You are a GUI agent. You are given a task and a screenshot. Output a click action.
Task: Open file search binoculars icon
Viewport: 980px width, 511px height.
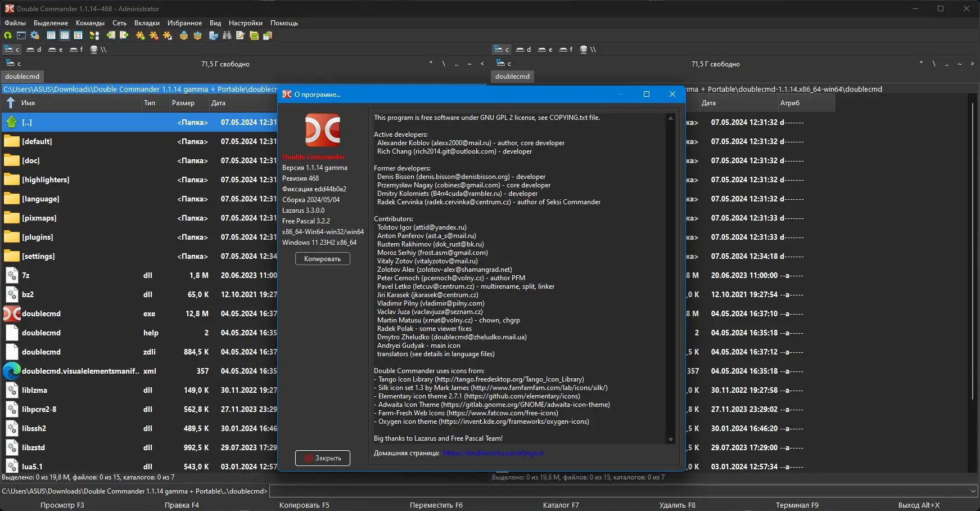click(x=227, y=35)
